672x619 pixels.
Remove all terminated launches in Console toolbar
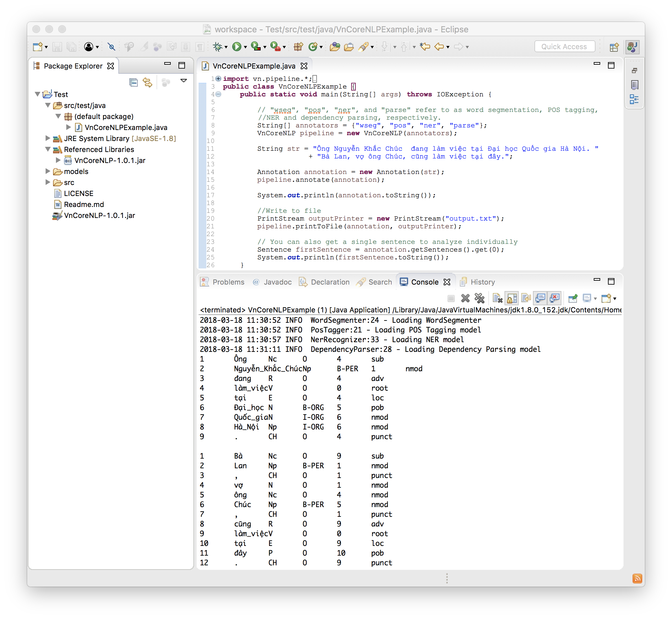480,298
